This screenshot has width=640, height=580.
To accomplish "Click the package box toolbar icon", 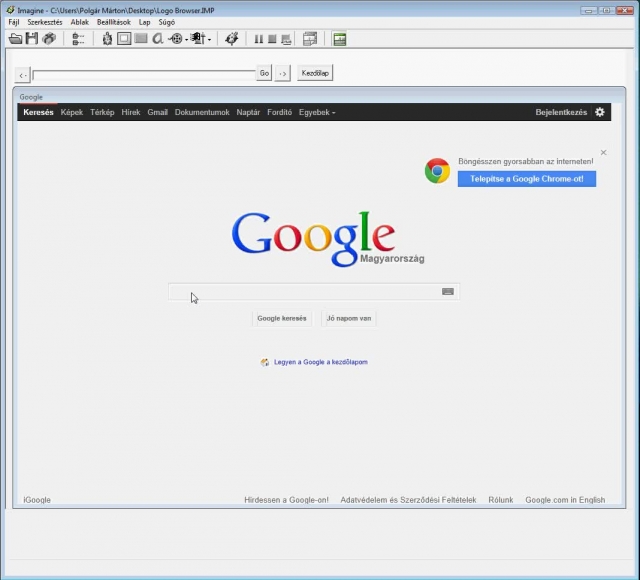I will 49,39.
